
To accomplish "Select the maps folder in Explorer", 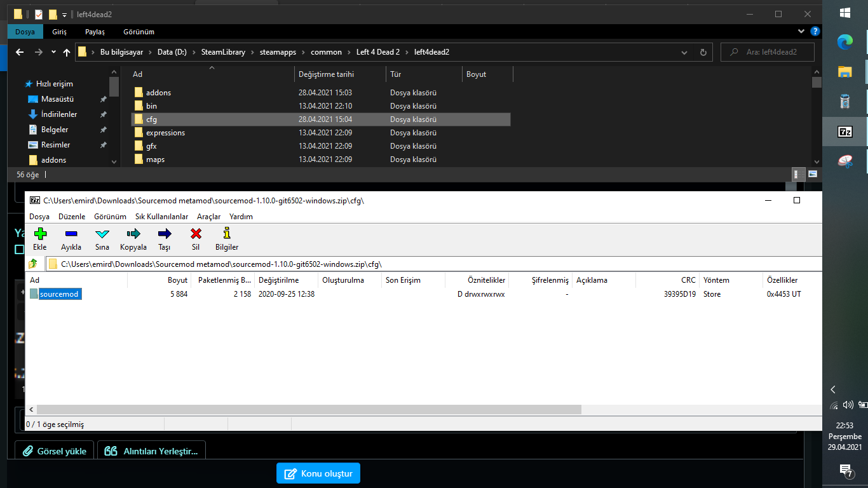I will tap(320, 159).
